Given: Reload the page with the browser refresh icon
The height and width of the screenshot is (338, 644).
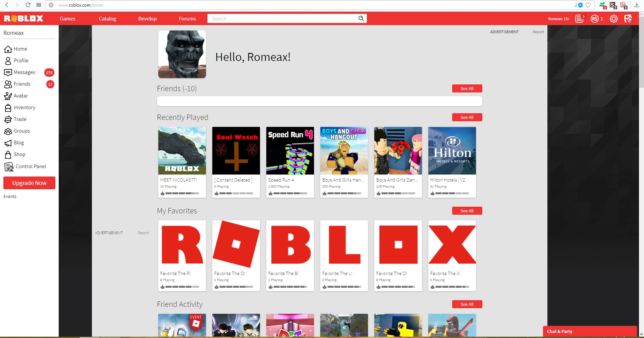Looking at the screenshot, I should point(28,5).
